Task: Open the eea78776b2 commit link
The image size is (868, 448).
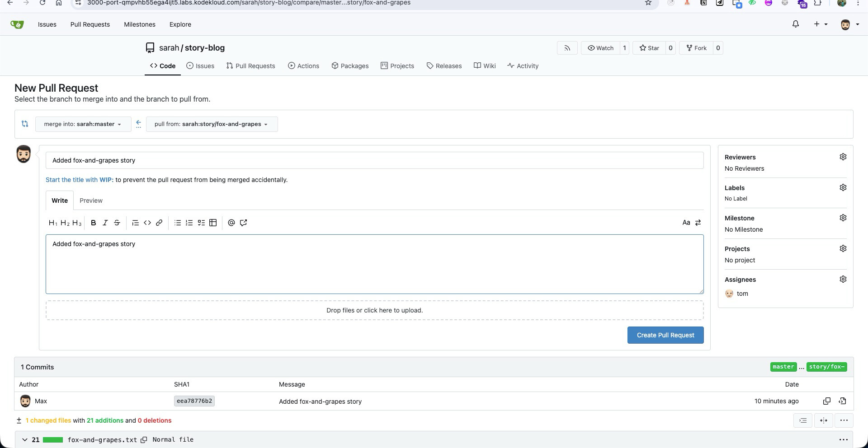Action: (194, 401)
